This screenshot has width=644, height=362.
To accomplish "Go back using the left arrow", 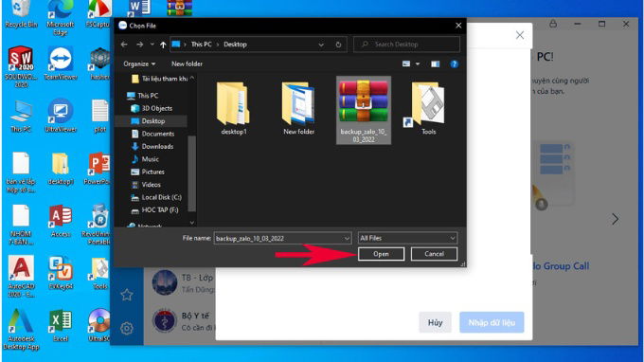I will tap(124, 45).
